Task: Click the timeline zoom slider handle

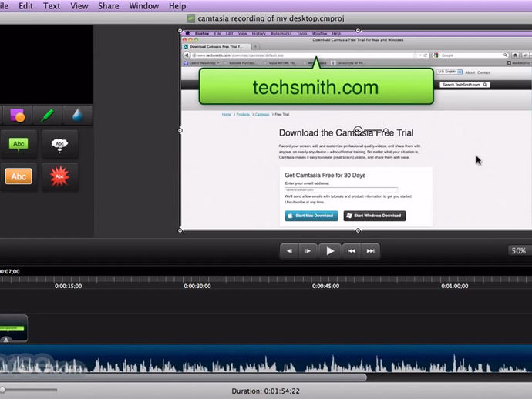Action: 3,390
